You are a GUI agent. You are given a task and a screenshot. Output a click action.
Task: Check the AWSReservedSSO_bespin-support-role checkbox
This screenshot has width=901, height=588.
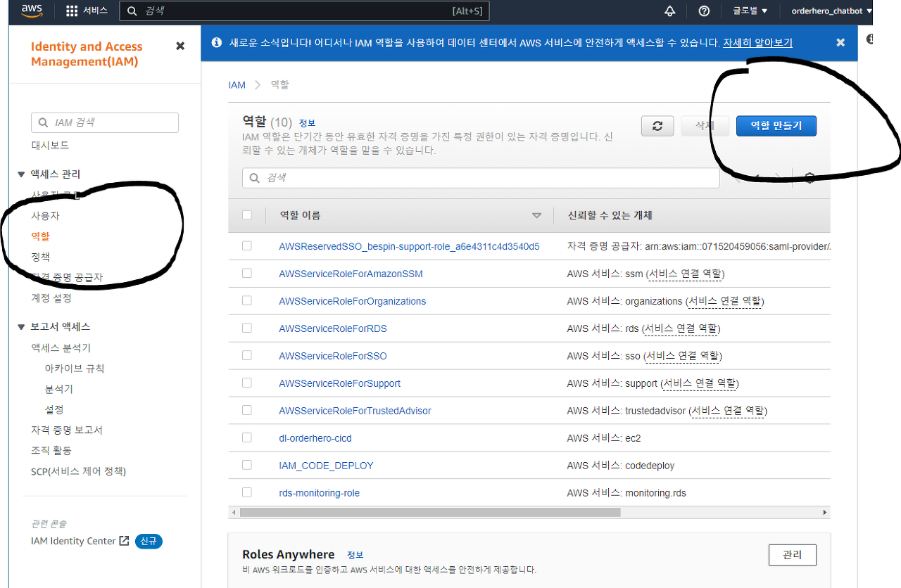(x=246, y=245)
